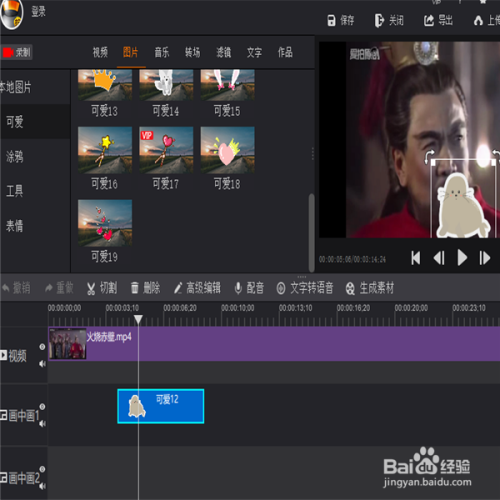Play the preview video
This screenshot has width=500, height=500.
(x=462, y=258)
